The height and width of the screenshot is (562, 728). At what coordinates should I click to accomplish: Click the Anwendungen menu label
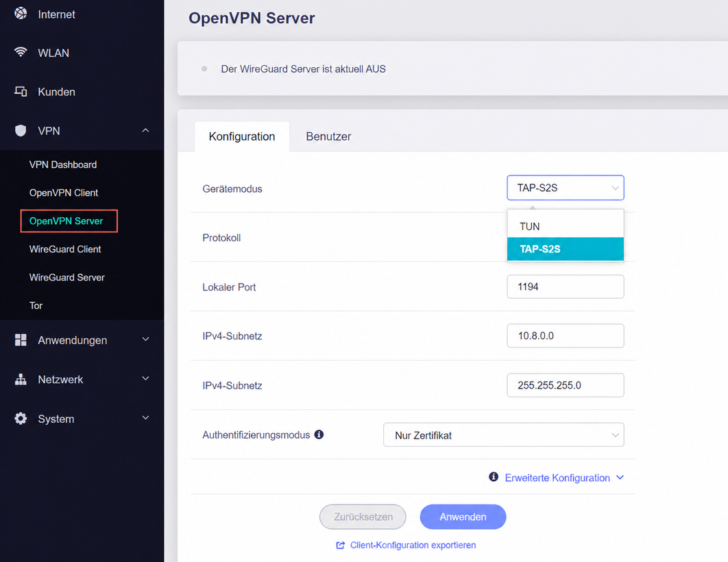[x=73, y=340]
